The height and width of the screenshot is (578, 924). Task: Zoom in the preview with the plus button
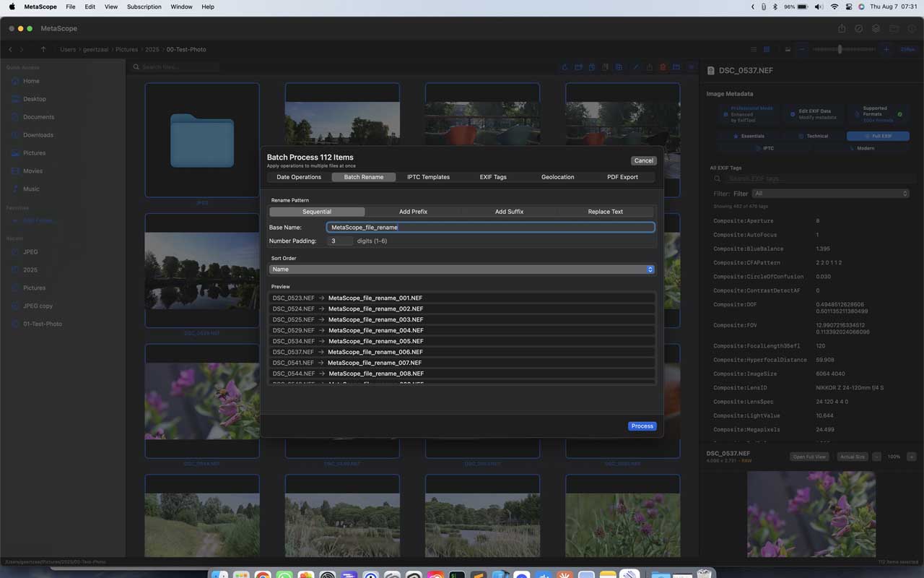(911, 457)
